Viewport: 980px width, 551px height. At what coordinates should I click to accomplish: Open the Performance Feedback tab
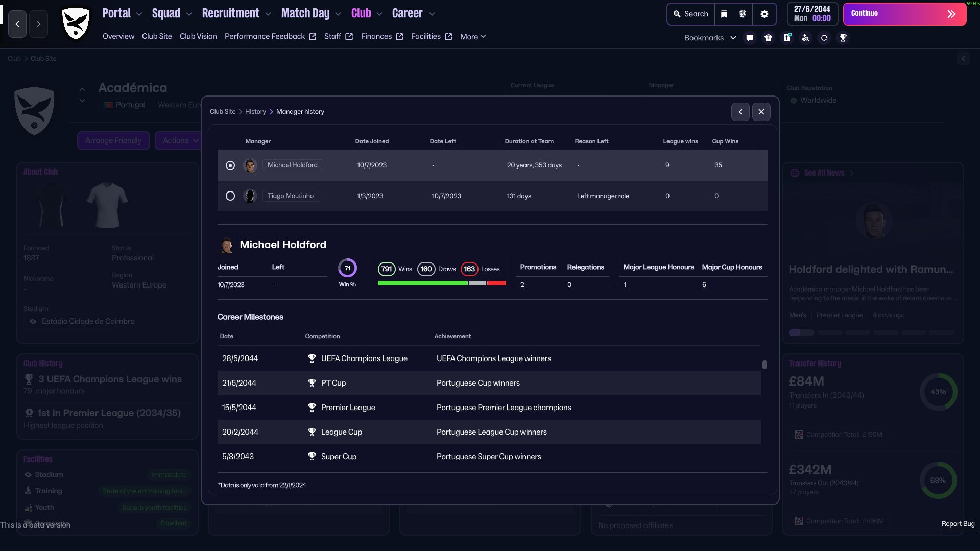point(270,37)
